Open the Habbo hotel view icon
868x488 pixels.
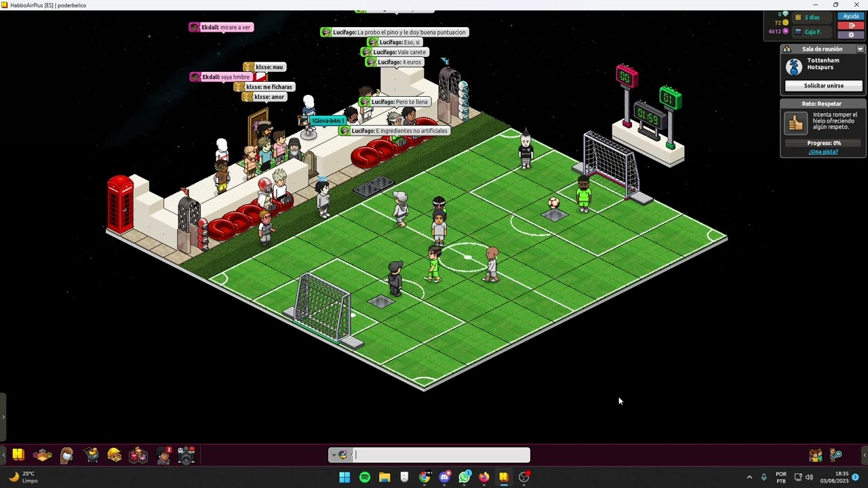pos(18,455)
